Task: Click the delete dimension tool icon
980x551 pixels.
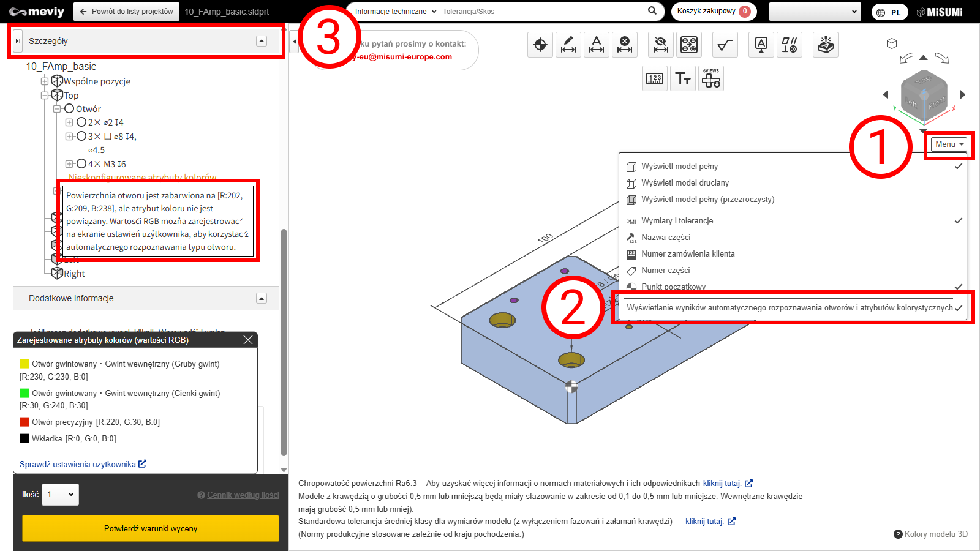Action: click(x=625, y=45)
